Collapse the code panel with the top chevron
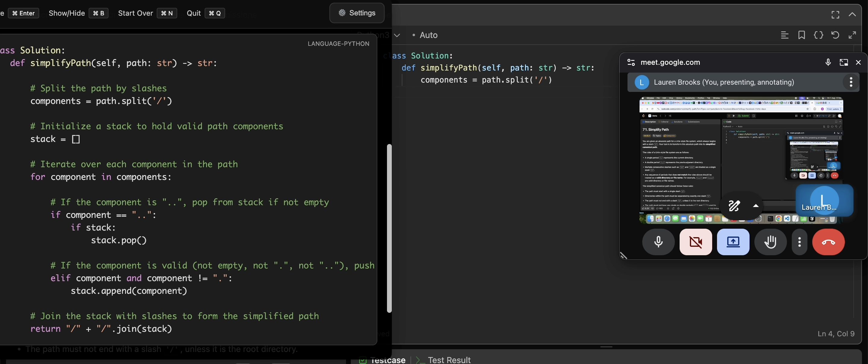Viewport: 868px width, 364px height. tap(852, 15)
